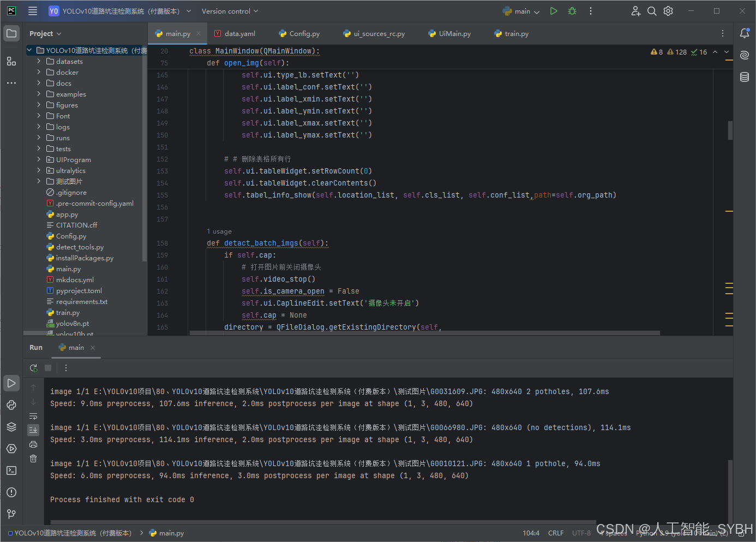The image size is (756, 542).
Task: Open the Run tool window icon
Action: pyautogui.click(x=11, y=383)
